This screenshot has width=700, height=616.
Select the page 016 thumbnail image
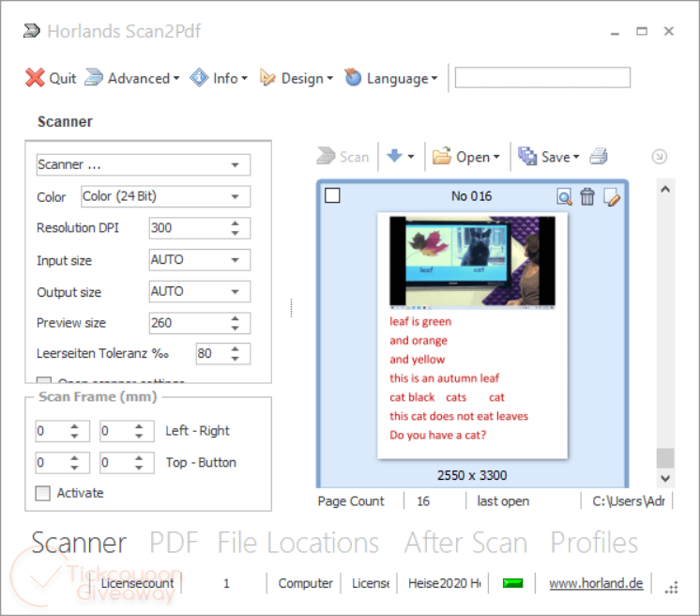tap(472, 335)
